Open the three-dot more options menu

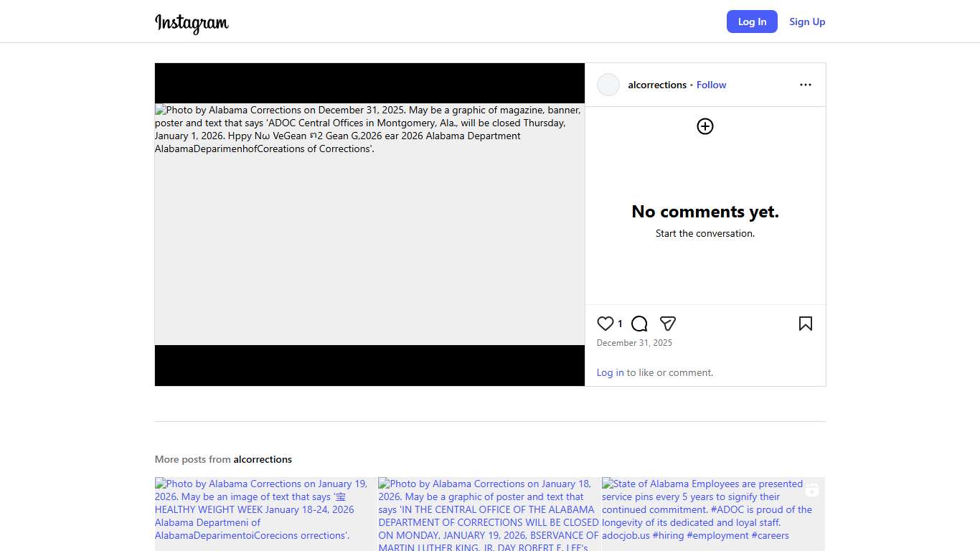pos(805,85)
